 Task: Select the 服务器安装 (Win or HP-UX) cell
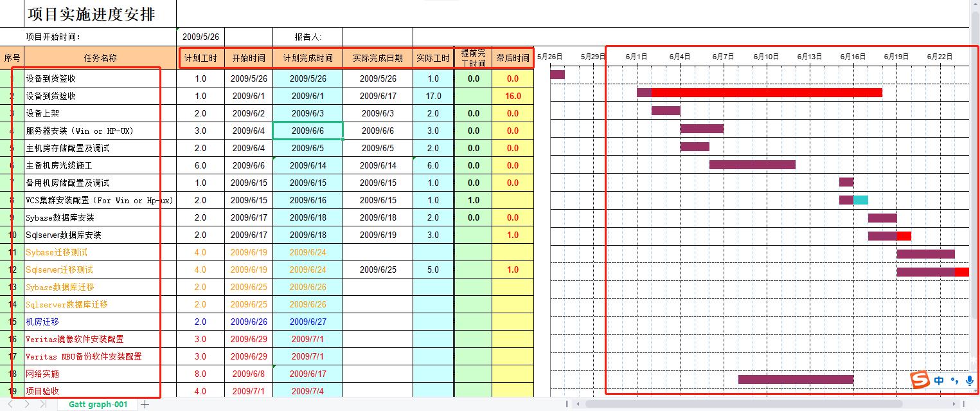click(x=100, y=131)
